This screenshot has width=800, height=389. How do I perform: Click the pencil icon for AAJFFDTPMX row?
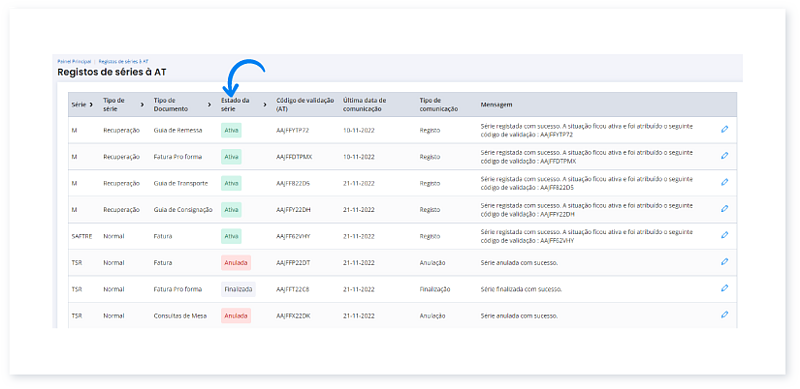coord(724,156)
